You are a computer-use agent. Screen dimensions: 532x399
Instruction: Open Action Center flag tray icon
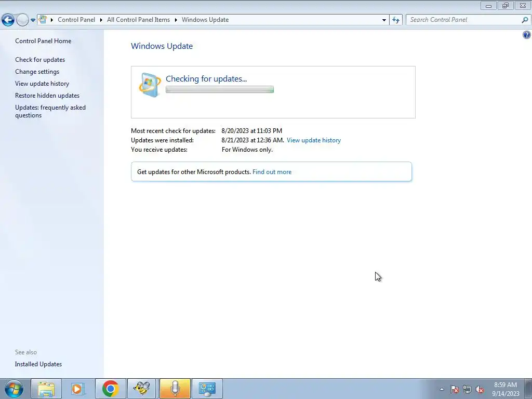(454, 389)
